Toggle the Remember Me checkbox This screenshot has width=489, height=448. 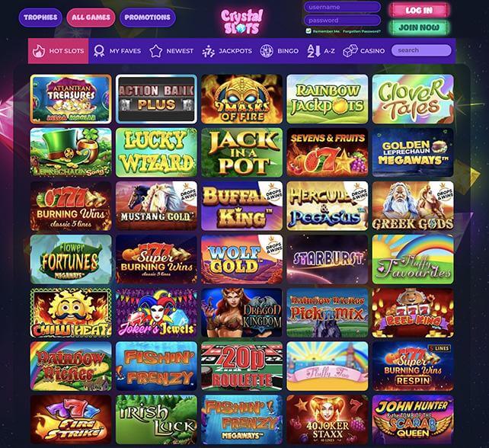(x=308, y=31)
